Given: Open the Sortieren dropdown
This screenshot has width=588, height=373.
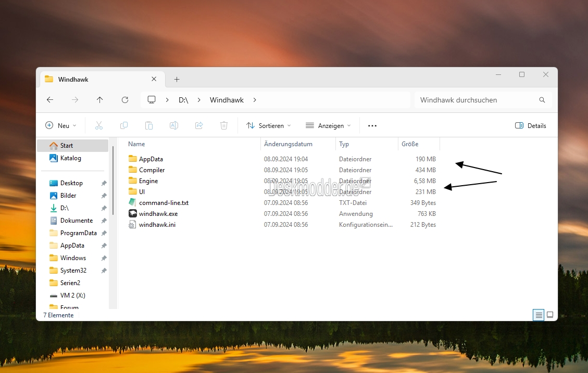Looking at the screenshot, I should point(269,126).
